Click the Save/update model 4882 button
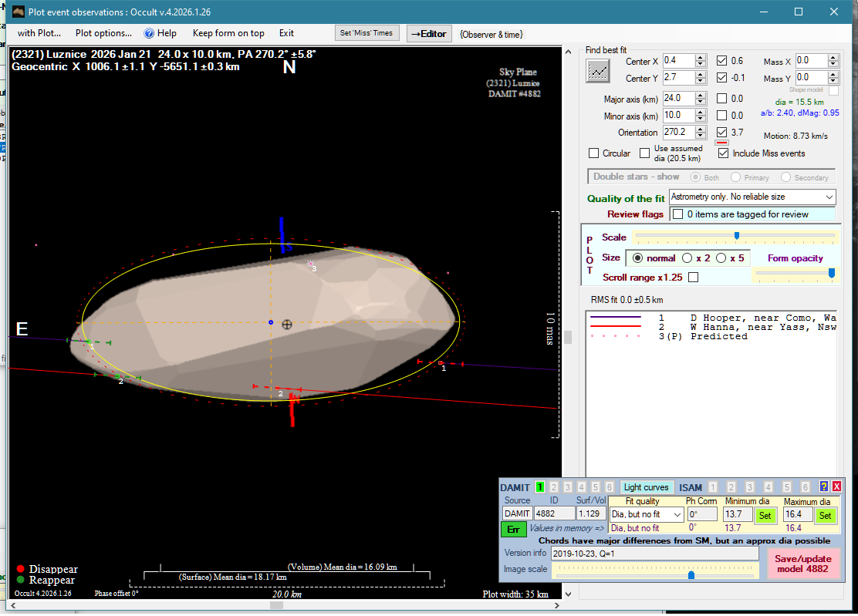 [x=802, y=564]
